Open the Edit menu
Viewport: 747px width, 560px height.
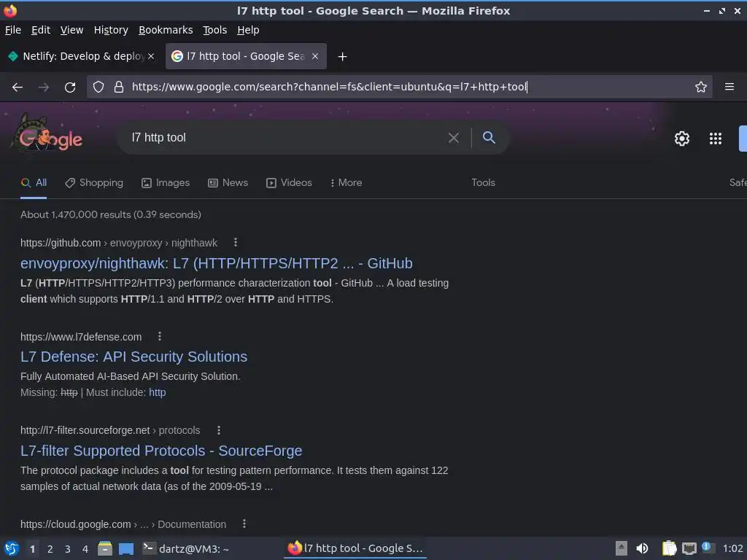click(x=41, y=30)
